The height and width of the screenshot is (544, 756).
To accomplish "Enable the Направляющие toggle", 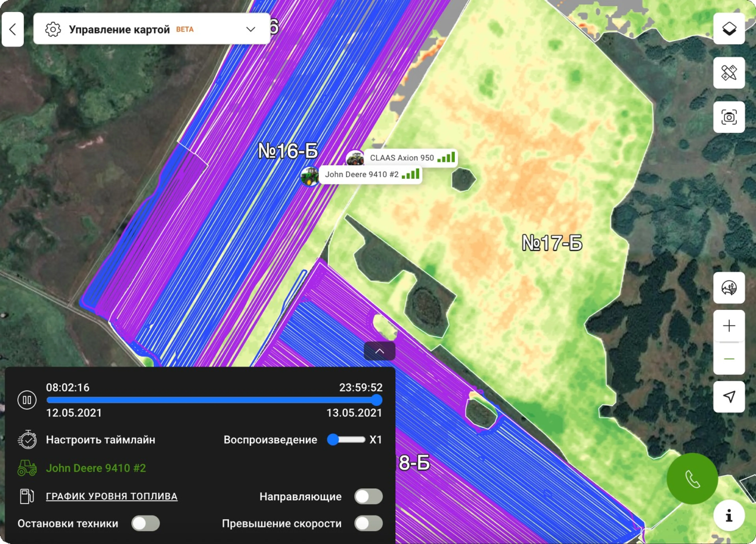I will pos(368,496).
